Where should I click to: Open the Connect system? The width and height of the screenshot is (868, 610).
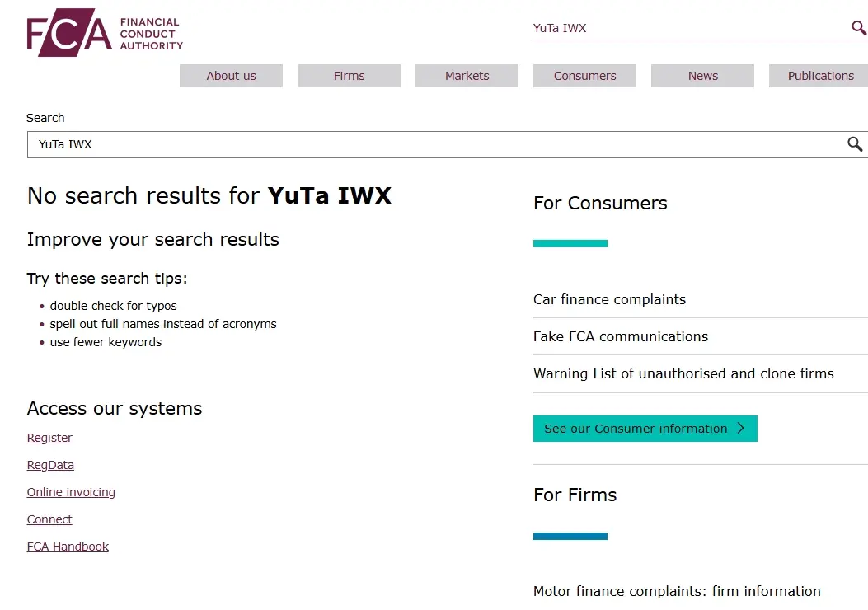click(49, 519)
